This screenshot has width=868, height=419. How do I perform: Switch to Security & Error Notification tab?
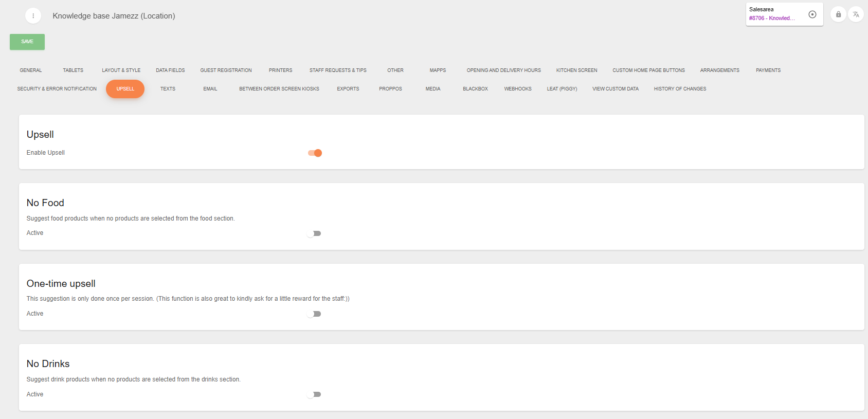point(57,89)
